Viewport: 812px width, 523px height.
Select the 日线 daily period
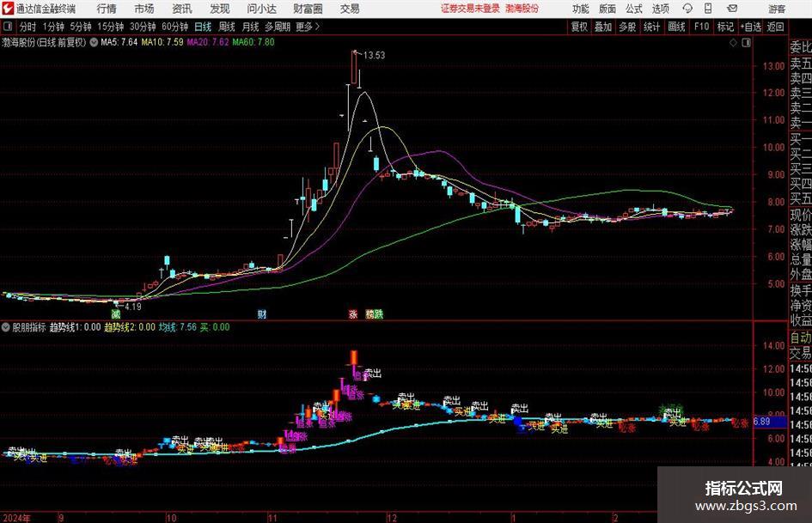coord(203,27)
